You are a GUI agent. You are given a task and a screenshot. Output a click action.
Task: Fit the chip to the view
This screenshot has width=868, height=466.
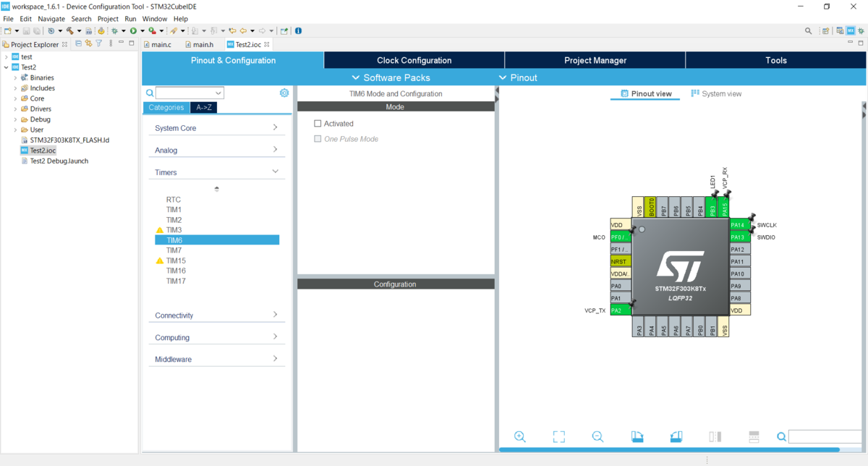(x=558, y=436)
